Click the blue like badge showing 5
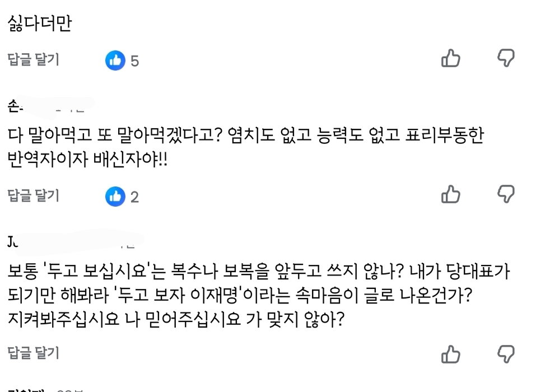The height and width of the screenshot is (392, 536). tap(115, 60)
